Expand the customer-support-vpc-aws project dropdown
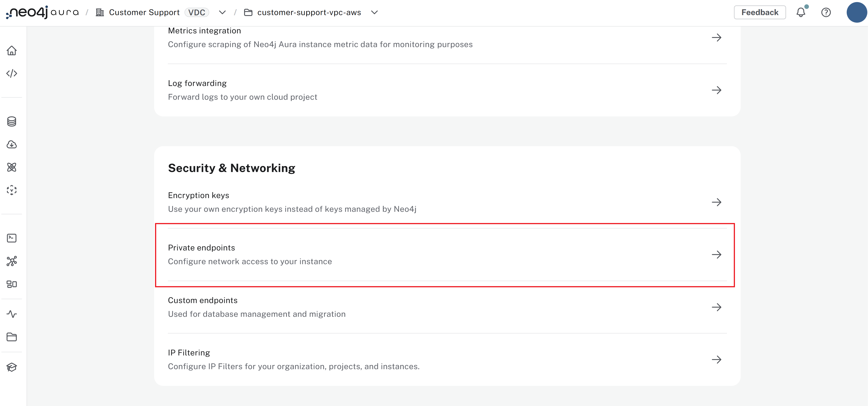 click(374, 12)
